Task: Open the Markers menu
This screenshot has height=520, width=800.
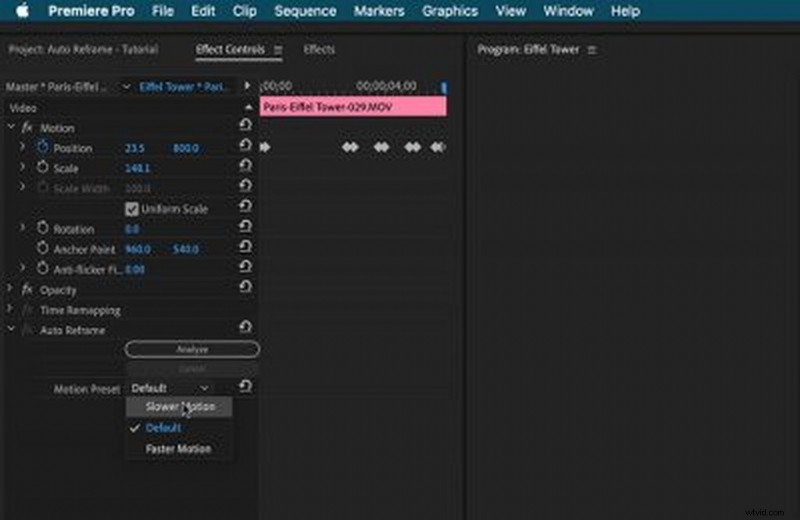Action: [x=379, y=11]
